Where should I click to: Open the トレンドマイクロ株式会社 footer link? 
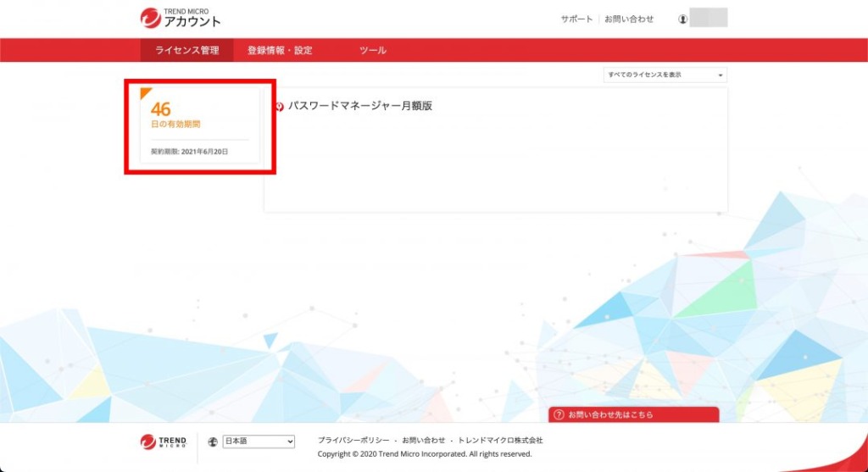(500, 441)
